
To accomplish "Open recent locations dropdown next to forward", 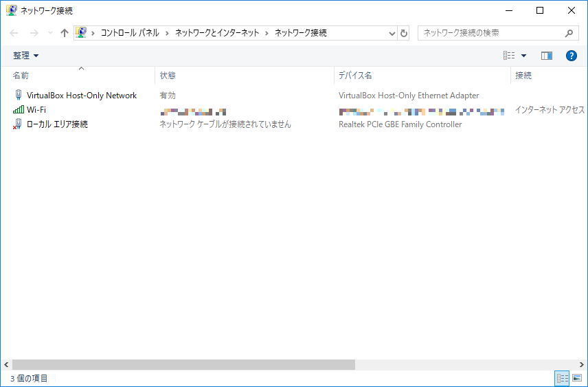I will pos(50,33).
